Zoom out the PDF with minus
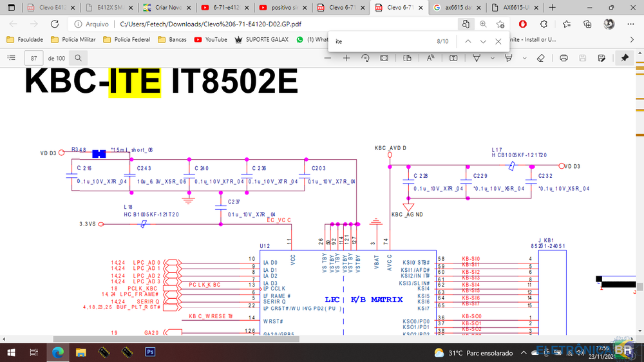The width and height of the screenshot is (644, 362). coord(328,58)
